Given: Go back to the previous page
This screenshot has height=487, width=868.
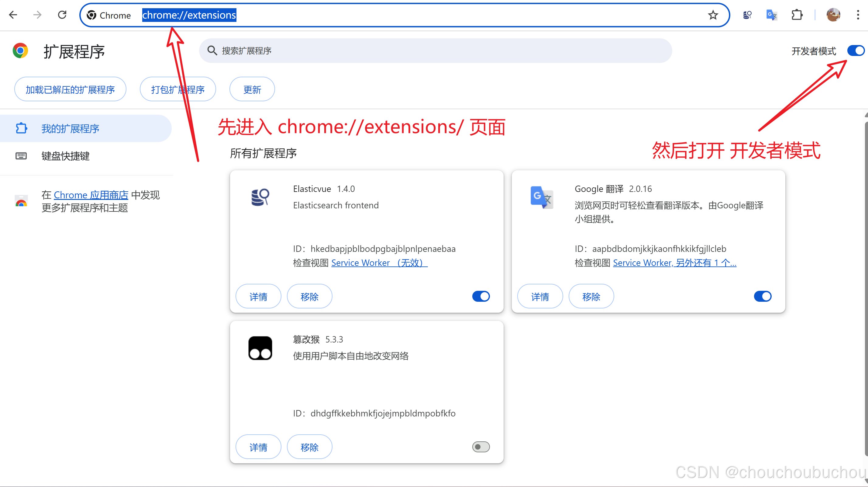Looking at the screenshot, I should (x=13, y=15).
